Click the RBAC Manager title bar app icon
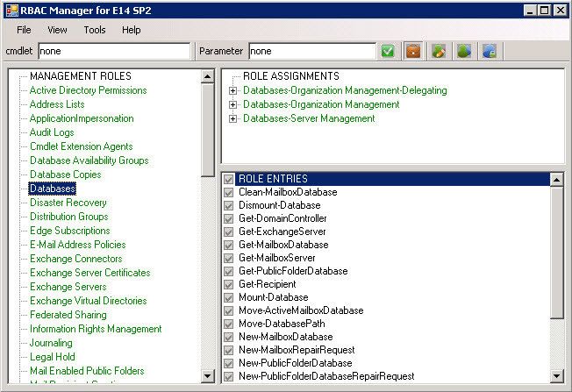Screen dimensions: 572x392 12,11
